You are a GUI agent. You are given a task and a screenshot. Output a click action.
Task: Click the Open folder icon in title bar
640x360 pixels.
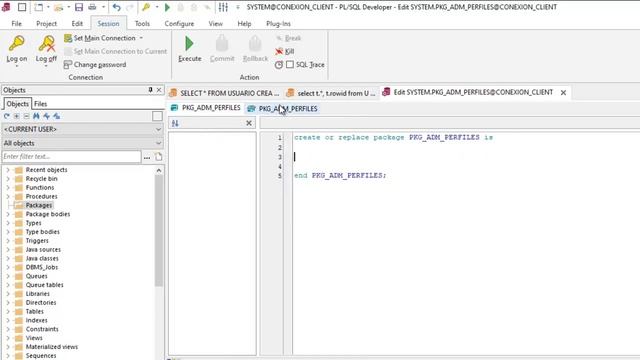59,7
